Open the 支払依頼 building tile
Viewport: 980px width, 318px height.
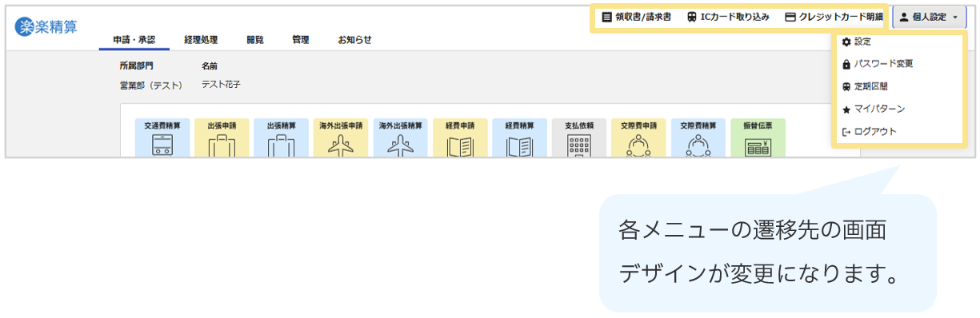pos(579,138)
